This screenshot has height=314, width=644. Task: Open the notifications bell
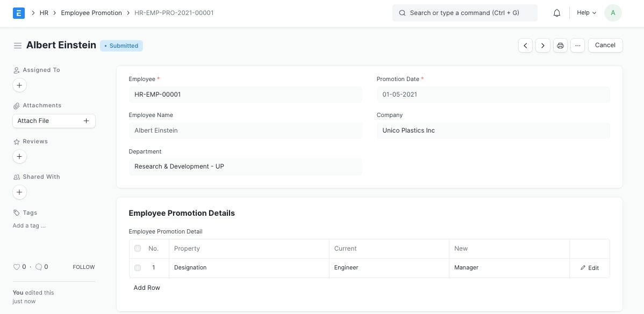click(x=557, y=13)
